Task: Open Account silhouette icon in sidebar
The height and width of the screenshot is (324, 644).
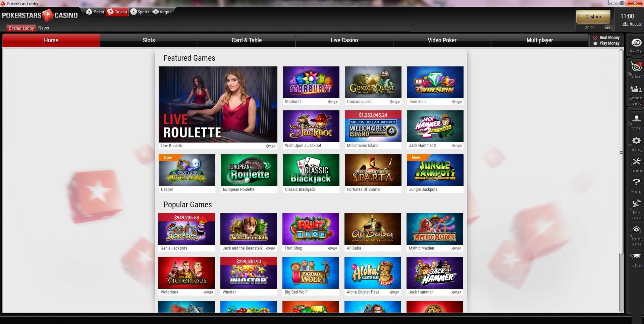Action: pos(636,118)
